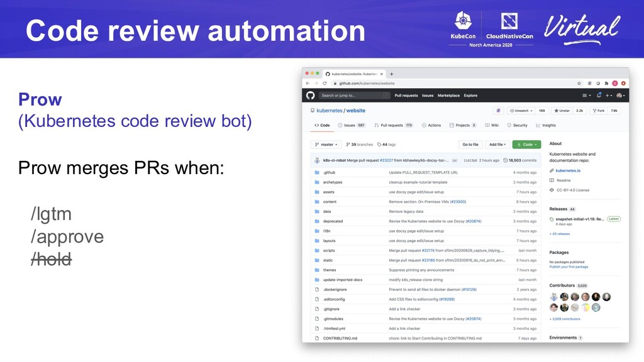The width and height of the screenshot is (644, 362).
Task: Open the deprecated folder
Action: click(333, 221)
